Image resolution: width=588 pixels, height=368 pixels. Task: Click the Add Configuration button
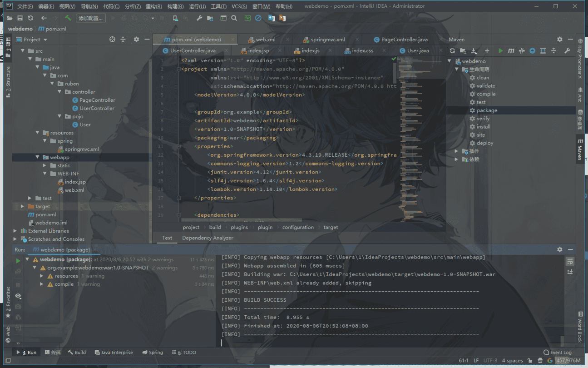coord(91,18)
